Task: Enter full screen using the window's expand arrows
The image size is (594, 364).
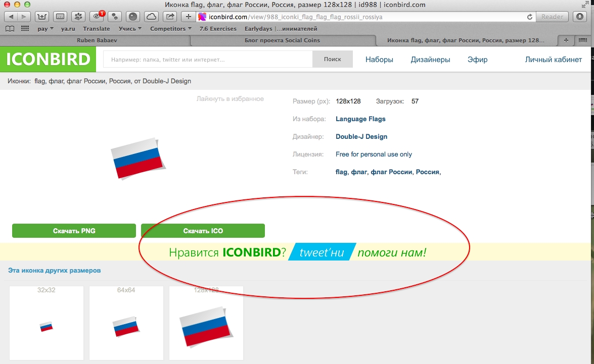Action: click(584, 5)
